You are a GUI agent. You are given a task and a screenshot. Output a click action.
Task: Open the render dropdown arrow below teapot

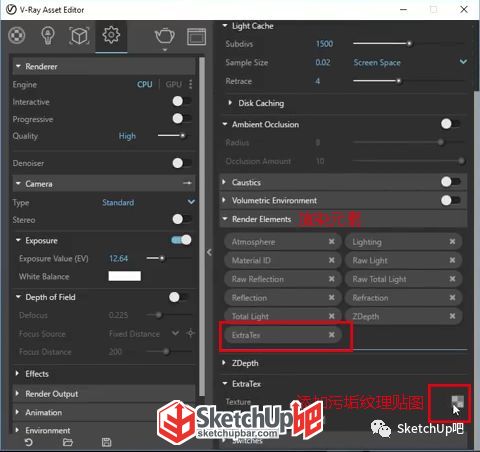click(165, 50)
